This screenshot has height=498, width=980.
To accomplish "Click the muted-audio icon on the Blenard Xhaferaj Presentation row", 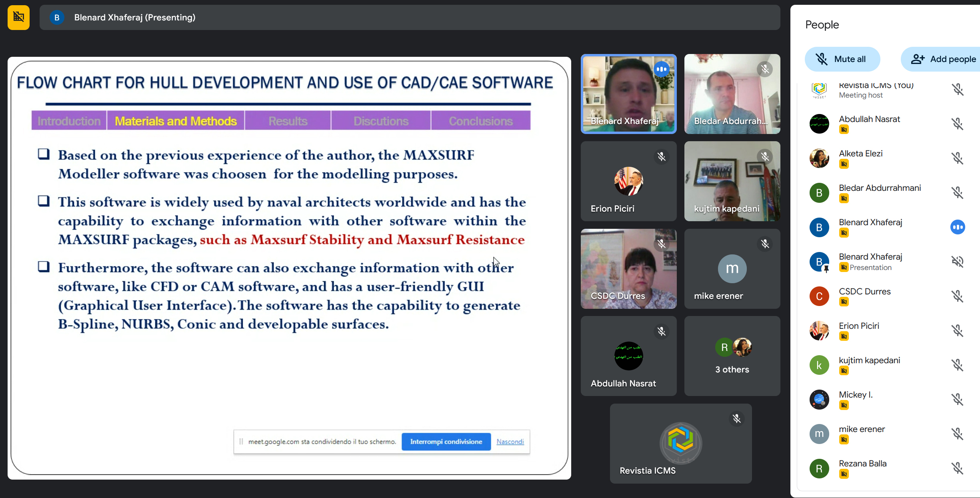I will pos(957,262).
